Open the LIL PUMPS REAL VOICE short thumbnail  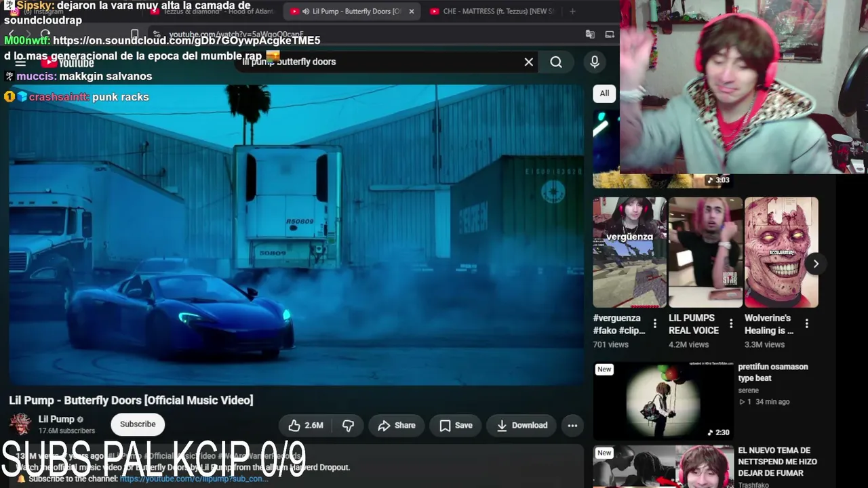pyautogui.click(x=705, y=252)
